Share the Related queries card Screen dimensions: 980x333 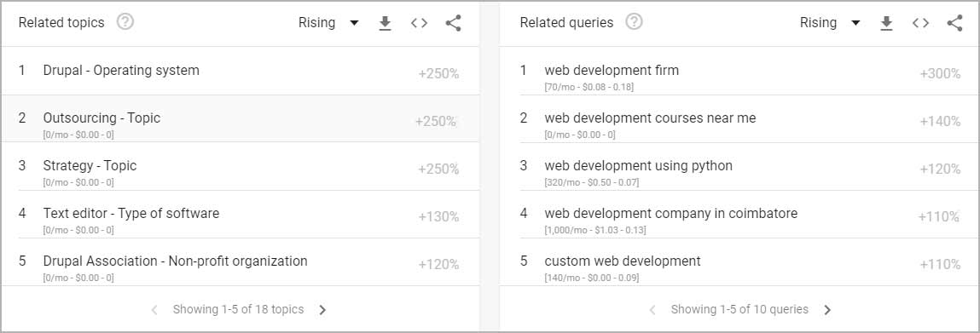[x=954, y=23]
